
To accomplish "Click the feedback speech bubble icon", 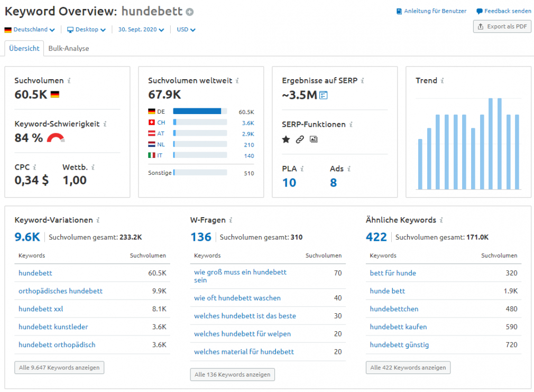I will [479, 11].
